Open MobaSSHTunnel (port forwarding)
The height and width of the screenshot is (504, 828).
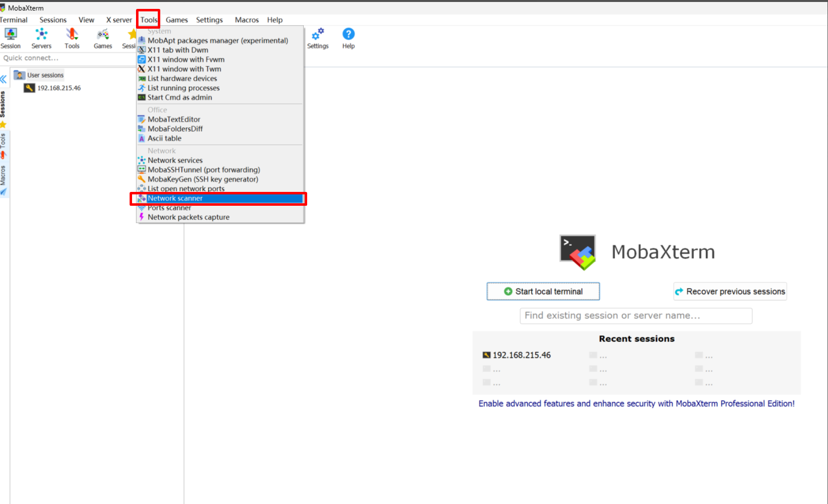point(220,170)
